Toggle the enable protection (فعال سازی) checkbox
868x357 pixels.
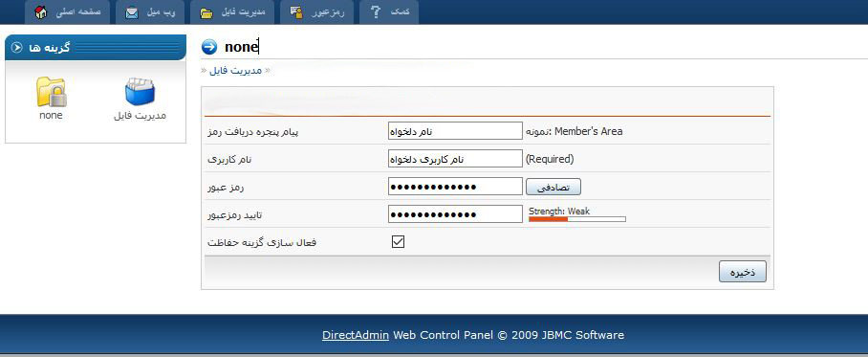(398, 242)
